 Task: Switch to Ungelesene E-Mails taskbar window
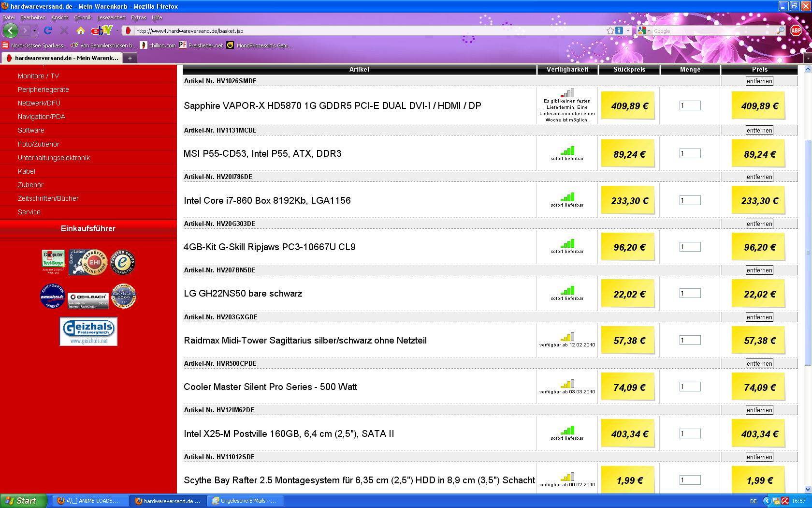coord(246,501)
